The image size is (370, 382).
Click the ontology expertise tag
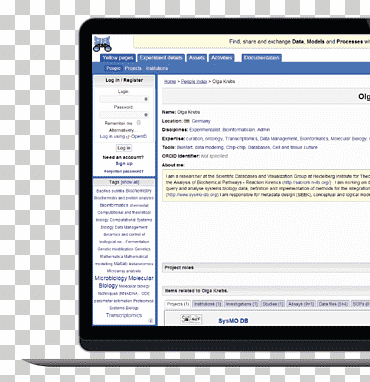[x=214, y=139]
